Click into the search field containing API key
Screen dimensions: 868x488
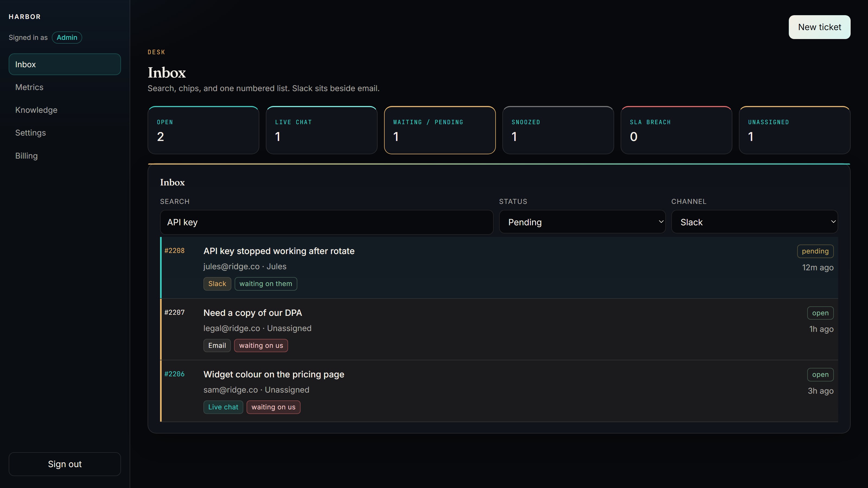pyautogui.click(x=327, y=222)
